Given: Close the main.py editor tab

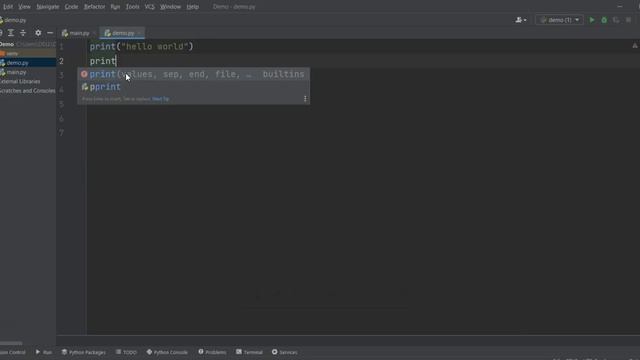Looking at the screenshot, I should click(94, 33).
